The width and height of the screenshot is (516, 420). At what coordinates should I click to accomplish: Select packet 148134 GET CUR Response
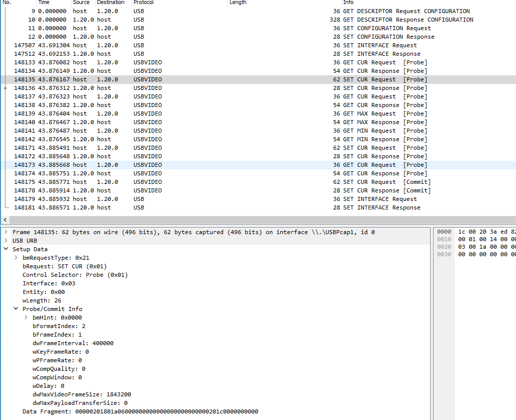pyautogui.click(x=258, y=71)
